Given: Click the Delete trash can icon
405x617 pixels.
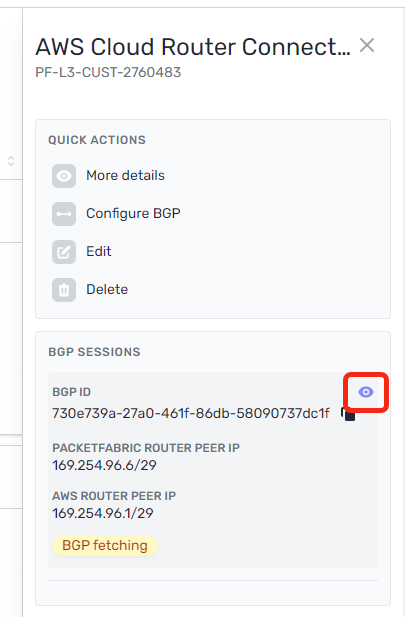Looking at the screenshot, I should [64, 290].
